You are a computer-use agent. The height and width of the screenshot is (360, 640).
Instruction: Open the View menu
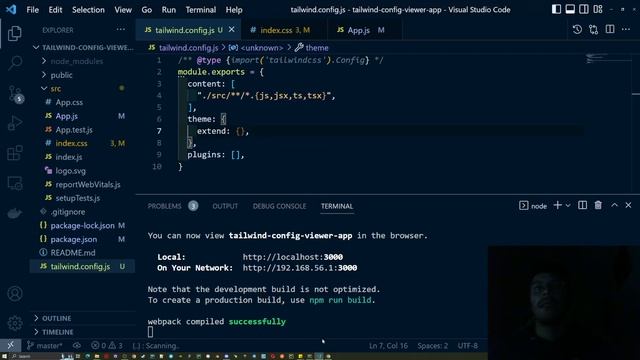(123, 9)
